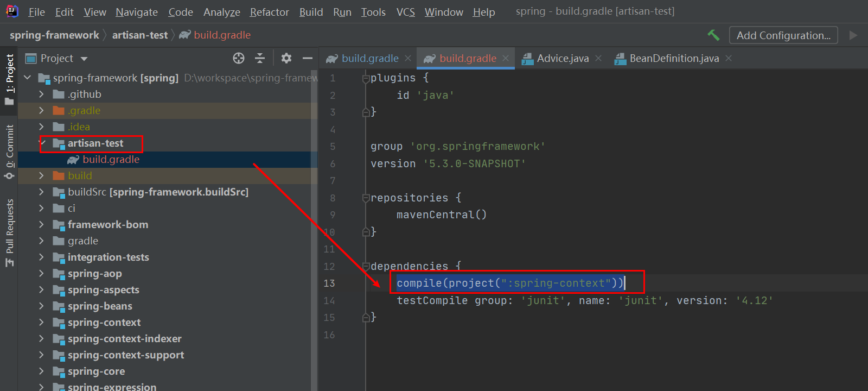Viewport: 868px width, 391px height.
Task: Click the Run play arrow icon
Action: 853,35
